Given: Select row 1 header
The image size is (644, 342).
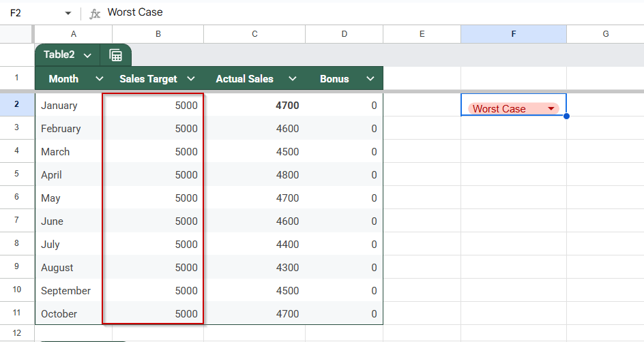Looking at the screenshot, I should (17, 78).
